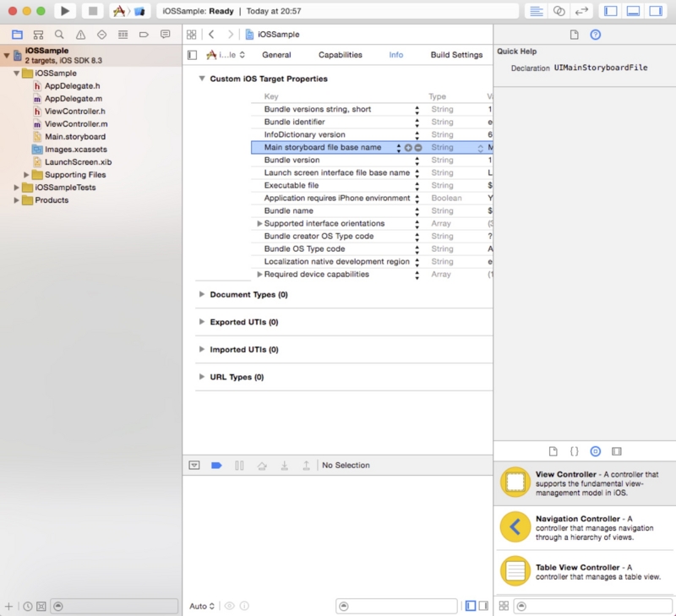The height and width of the screenshot is (616, 676).
Task: Open the target selector popup
Action: click(226, 55)
